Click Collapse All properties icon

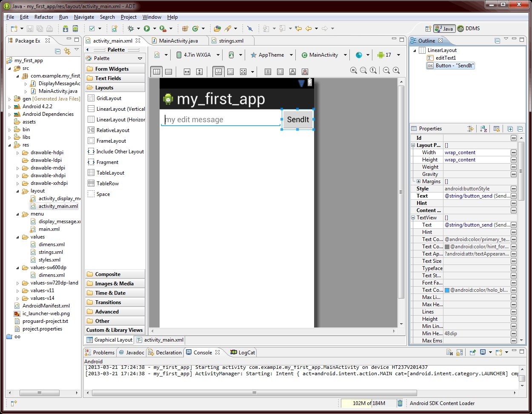[520, 129]
